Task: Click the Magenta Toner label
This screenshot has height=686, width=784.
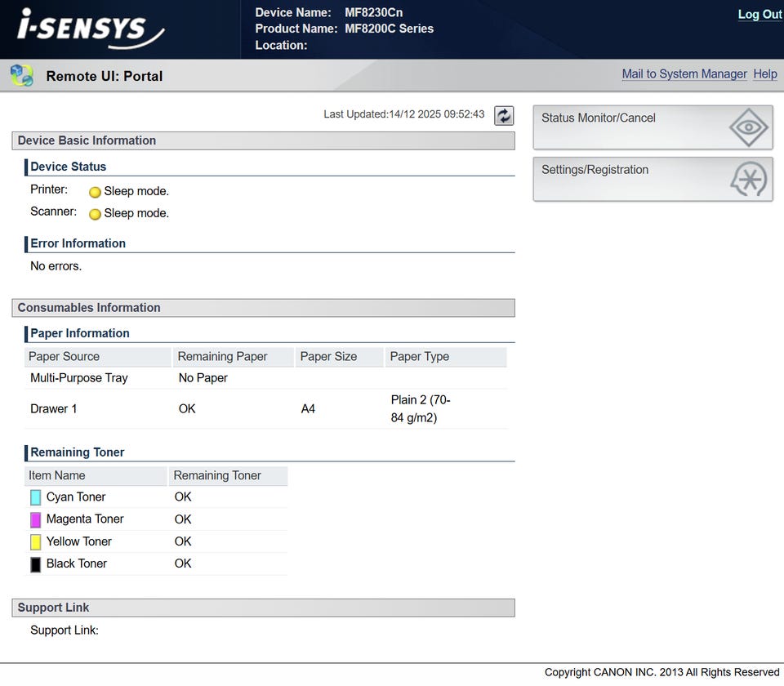Action: [85, 519]
